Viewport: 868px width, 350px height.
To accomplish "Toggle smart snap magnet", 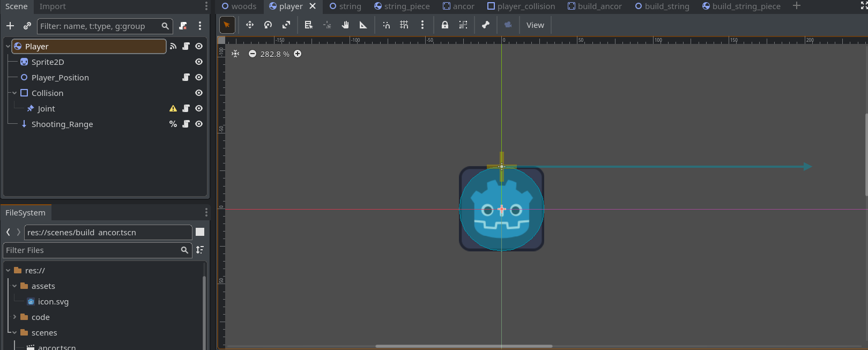I will click(x=386, y=25).
